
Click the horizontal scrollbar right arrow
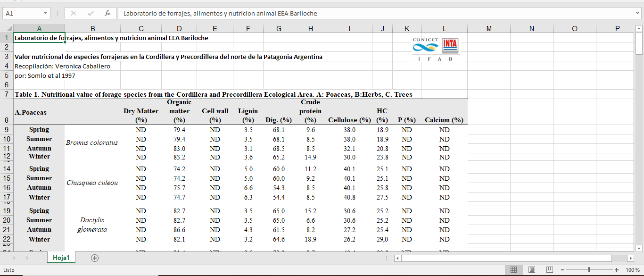(630, 258)
